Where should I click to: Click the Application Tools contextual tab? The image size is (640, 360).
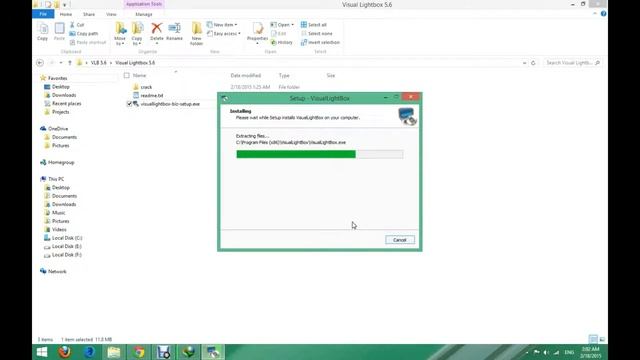(x=144, y=4)
